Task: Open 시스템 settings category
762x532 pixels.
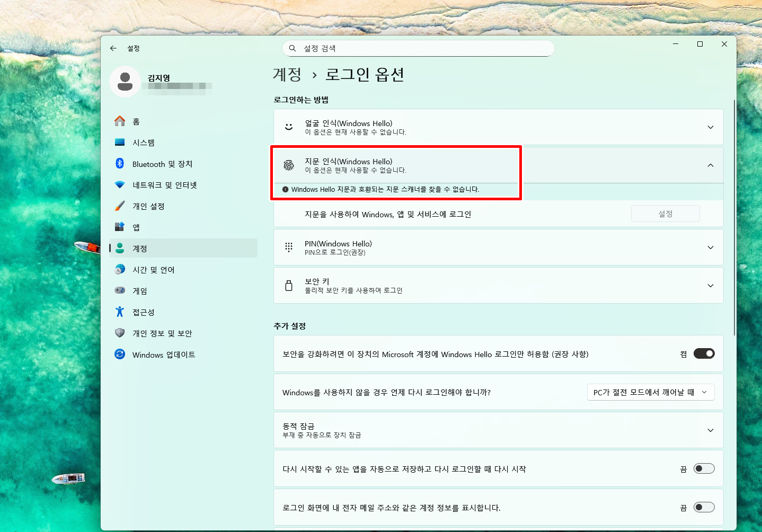Action: [x=183, y=143]
